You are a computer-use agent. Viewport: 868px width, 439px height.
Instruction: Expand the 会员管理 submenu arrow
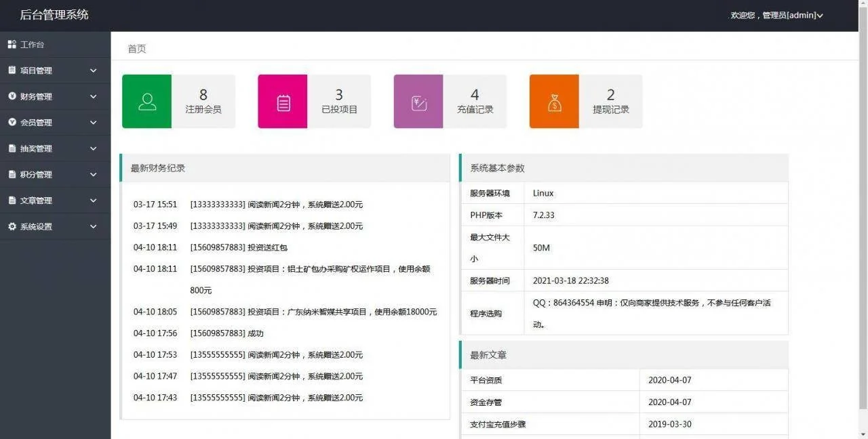point(94,123)
